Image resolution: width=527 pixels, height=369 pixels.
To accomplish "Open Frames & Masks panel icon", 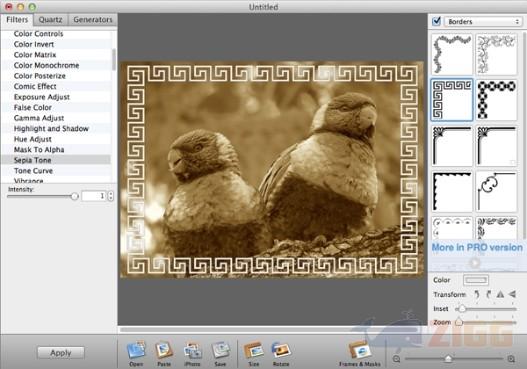I will pos(359,350).
